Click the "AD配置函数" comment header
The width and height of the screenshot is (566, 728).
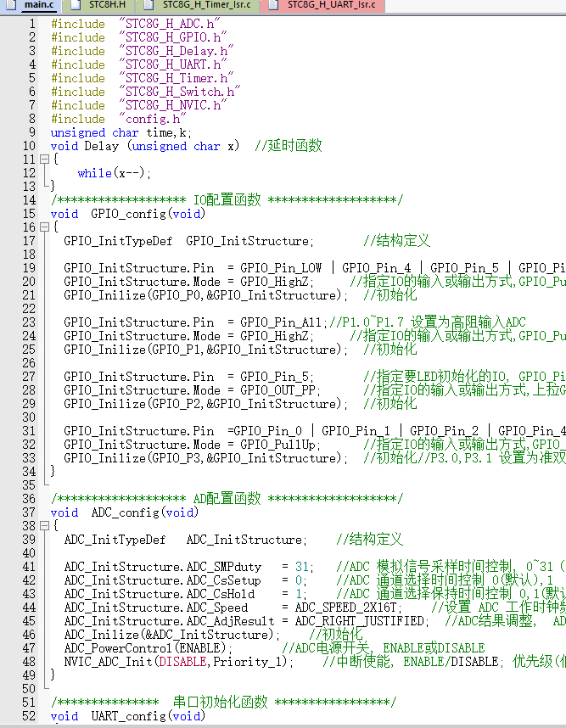(227, 499)
